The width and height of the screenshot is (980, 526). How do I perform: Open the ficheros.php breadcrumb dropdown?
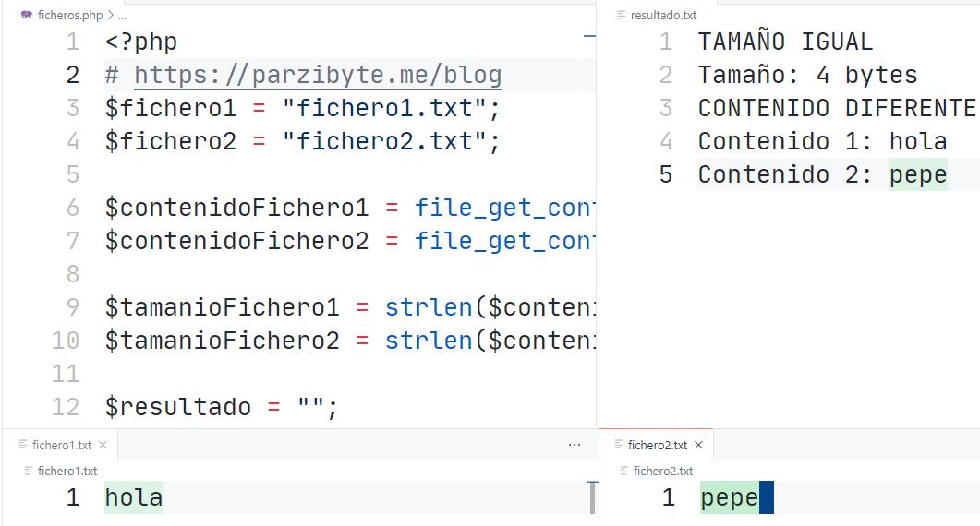click(69, 15)
